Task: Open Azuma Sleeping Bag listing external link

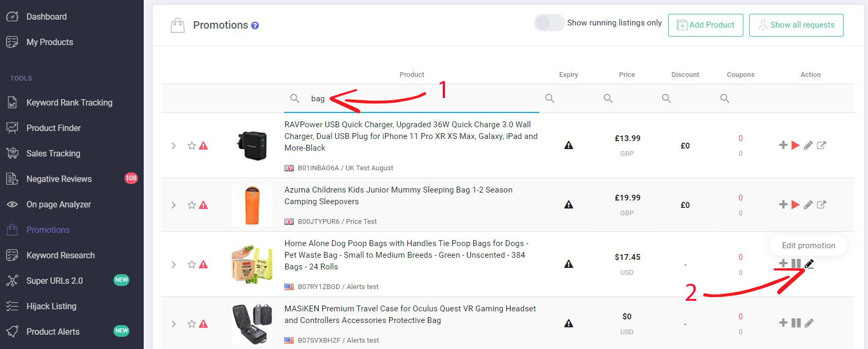Action: pyautogui.click(x=821, y=205)
